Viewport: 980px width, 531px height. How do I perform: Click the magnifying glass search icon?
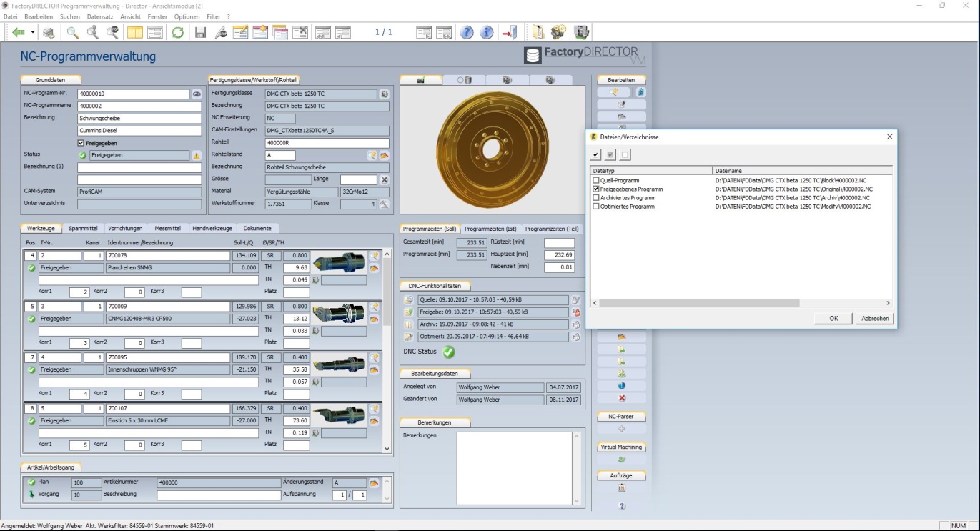[x=72, y=33]
